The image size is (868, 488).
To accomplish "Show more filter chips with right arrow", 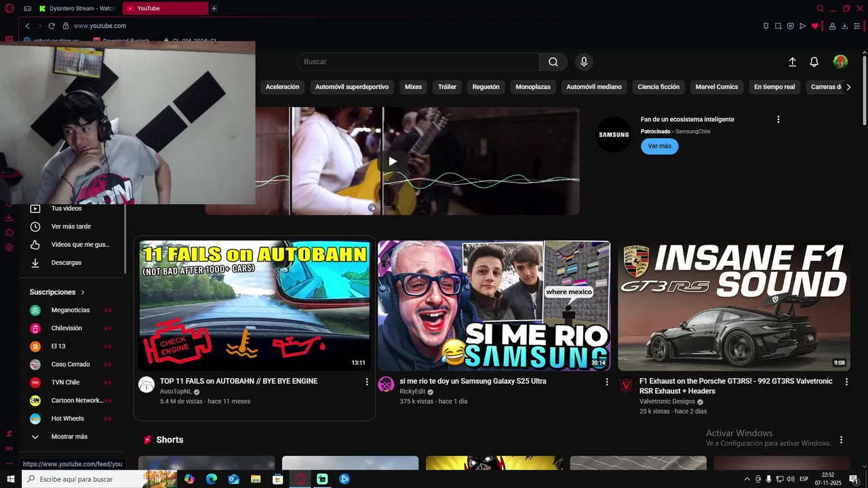I will click(x=848, y=87).
